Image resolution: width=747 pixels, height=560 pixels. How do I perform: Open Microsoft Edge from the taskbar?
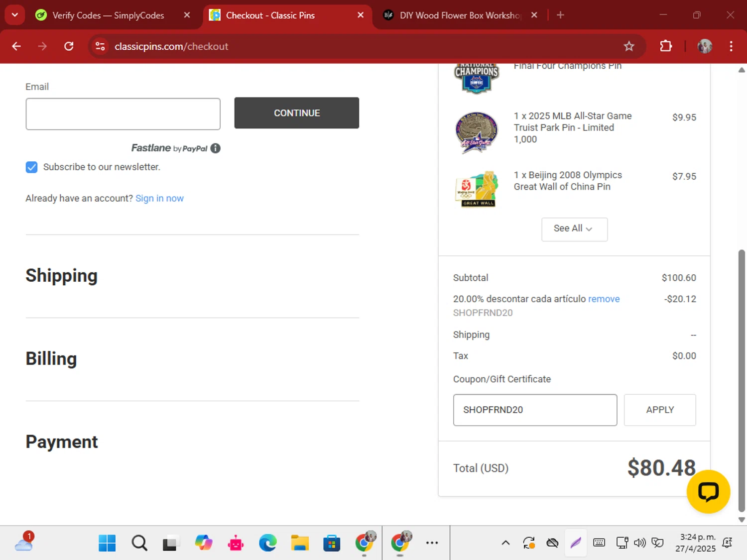coord(268,543)
